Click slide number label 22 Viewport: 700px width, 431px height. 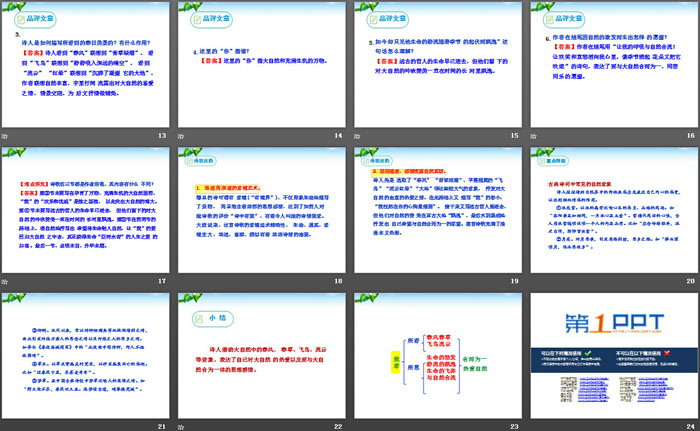tap(338, 427)
